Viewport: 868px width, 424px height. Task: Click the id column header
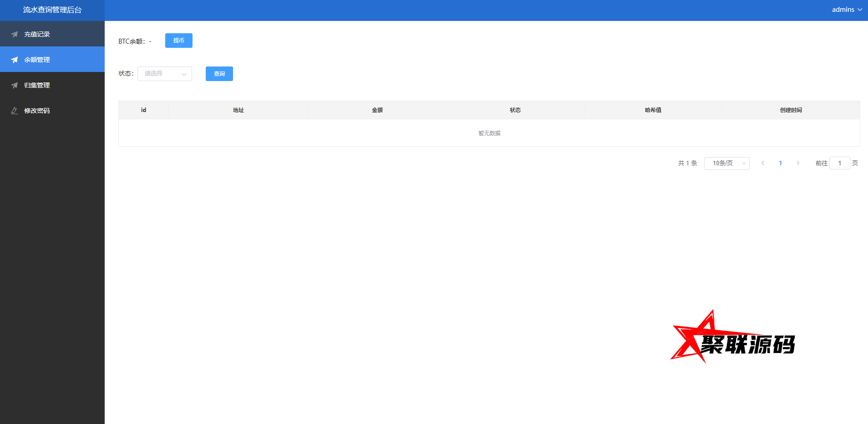143,110
